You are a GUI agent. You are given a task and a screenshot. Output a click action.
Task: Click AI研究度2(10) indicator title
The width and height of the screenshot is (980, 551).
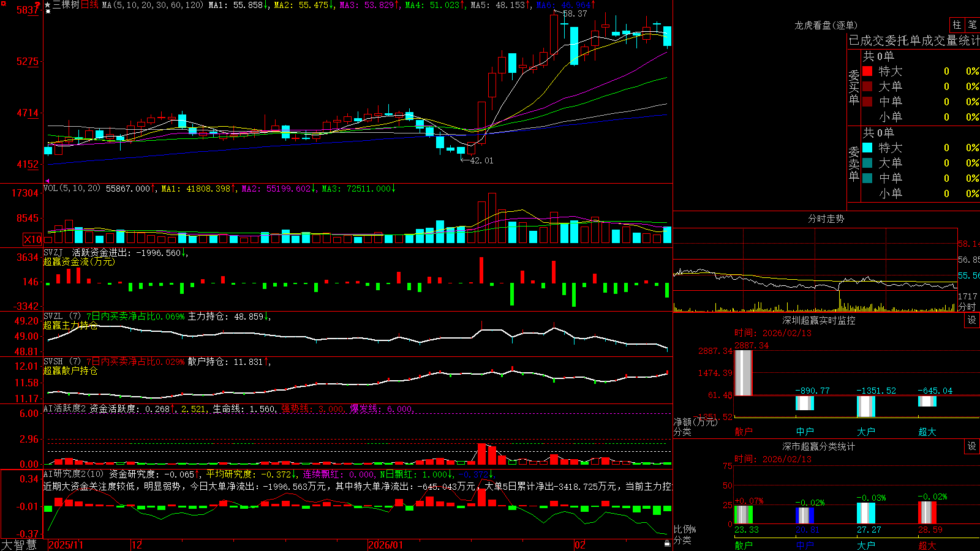[74, 474]
